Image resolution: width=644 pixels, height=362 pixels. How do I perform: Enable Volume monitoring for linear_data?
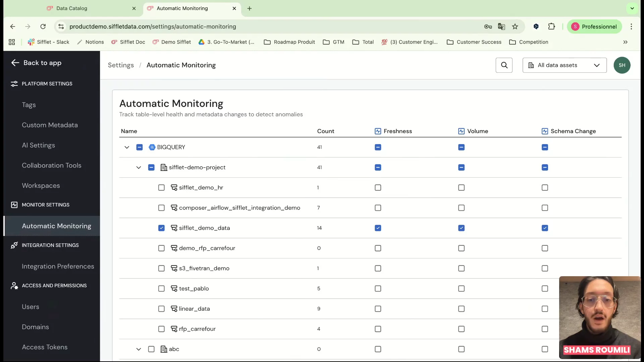(x=461, y=309)
